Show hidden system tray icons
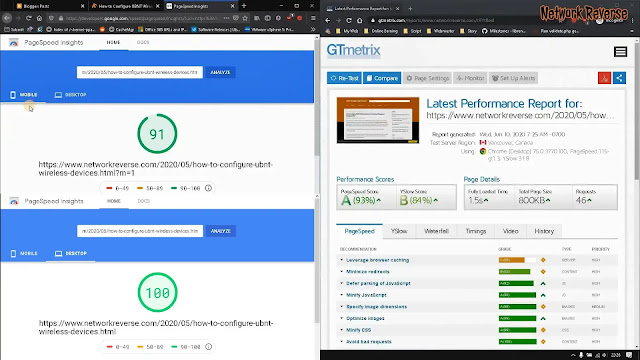The height and width of the screenshot is (360, 640). pos(573,355)
